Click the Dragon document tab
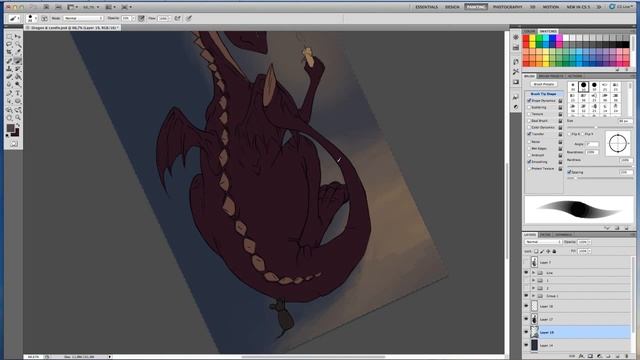Image resolution: width=640 pixels, height=360 pixels. click(73, 28)
